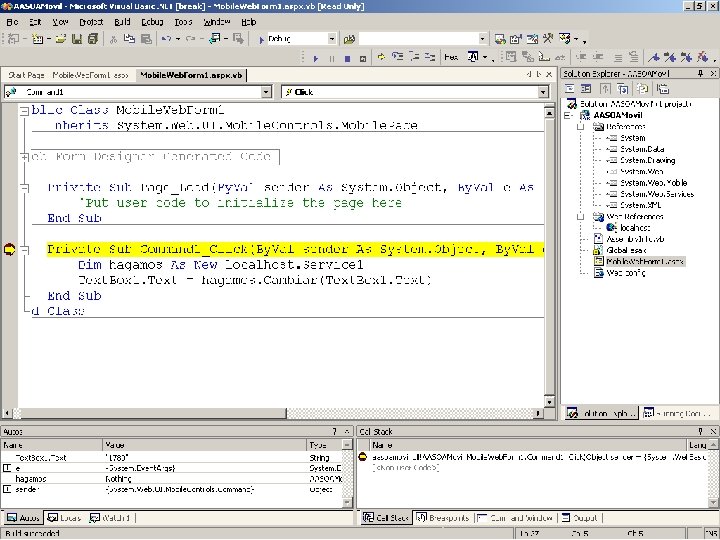Viewport: 720px width, 540px height.
Task: Select localhost under Web References
Action: [635, 228]
